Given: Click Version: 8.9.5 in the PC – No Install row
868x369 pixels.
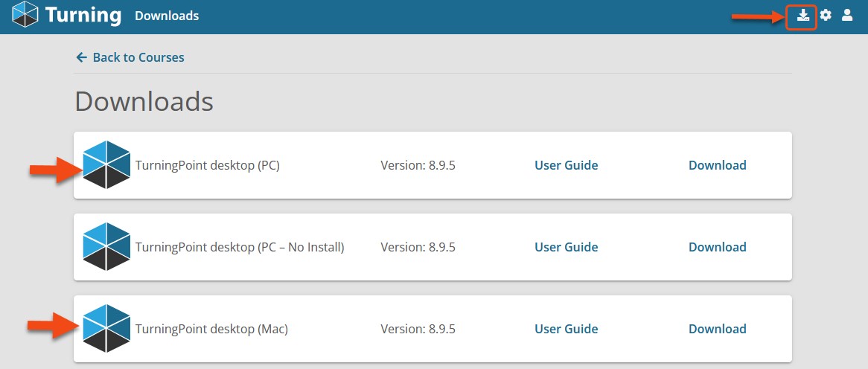Looking at the screenshot, I should coord(418,247).
